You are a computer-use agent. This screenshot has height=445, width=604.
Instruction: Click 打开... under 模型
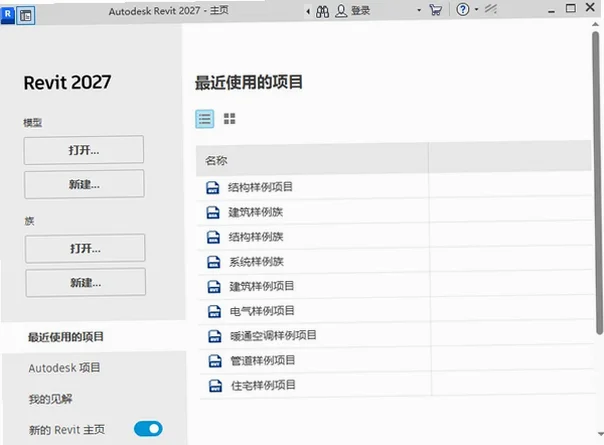pos(84,150)
